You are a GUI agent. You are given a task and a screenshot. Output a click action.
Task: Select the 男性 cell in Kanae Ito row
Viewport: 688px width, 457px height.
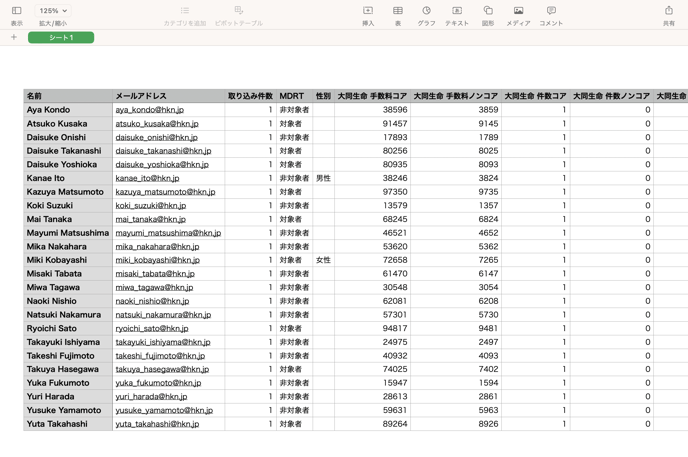(323, 178)
